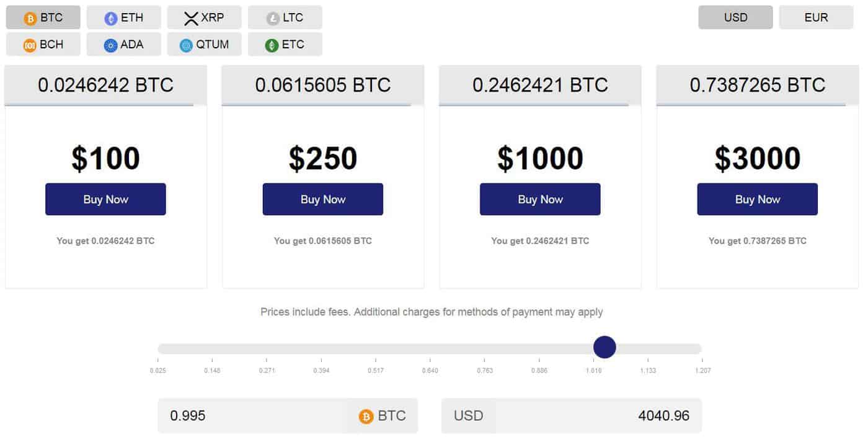Open the ADA price view
Viewport: 868px width, 442px height.
(124, 44)
